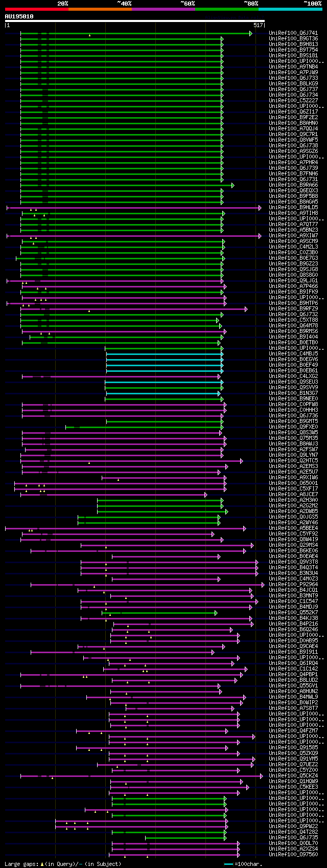Click the green alignment bar for UniRef100_Q6J741
The height and width of the screenshot is (868, 327).
[x=136, y=33]
